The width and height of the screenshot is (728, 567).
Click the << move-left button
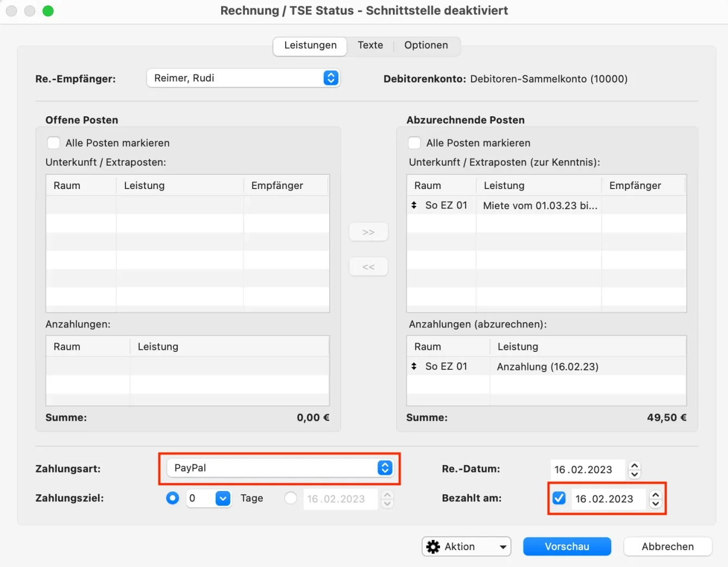point(368,267)
